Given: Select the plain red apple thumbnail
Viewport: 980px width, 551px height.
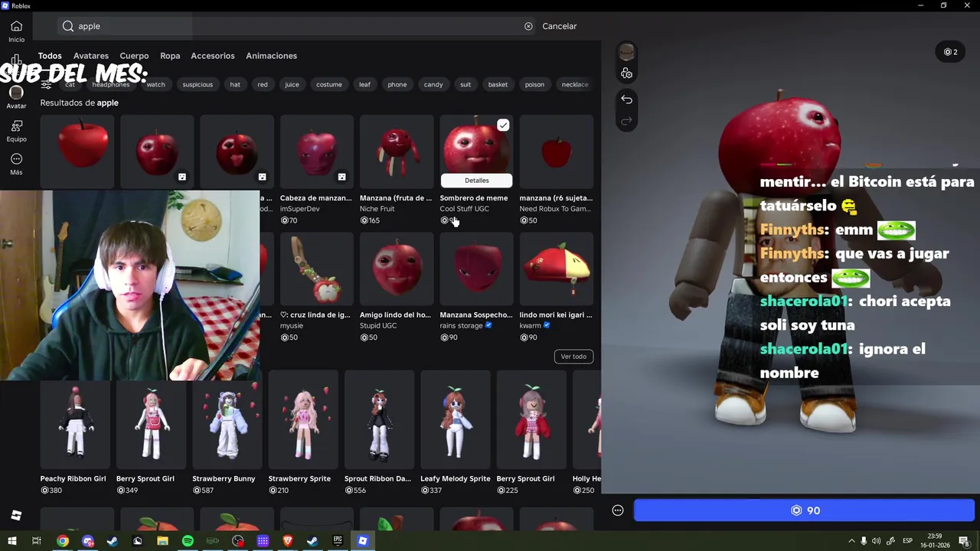Looking at the screenshot, I should pos(77,152).
